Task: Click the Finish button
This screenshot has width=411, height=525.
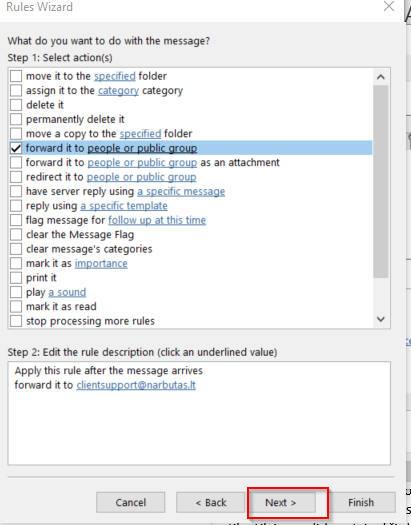Action: point(361,502)
